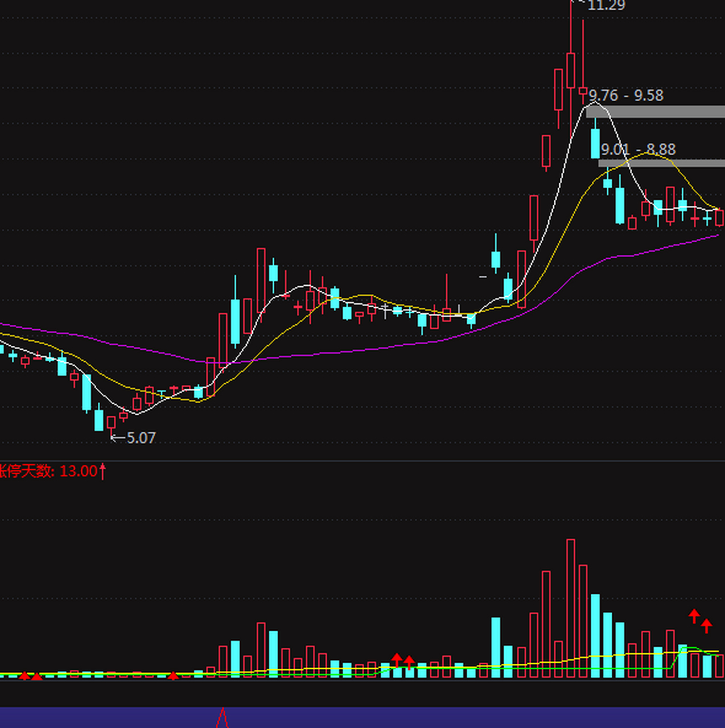Click right red arrow of mid-volume arrow pair
This screenshot has height=728, width=725.
pos(409,662)
